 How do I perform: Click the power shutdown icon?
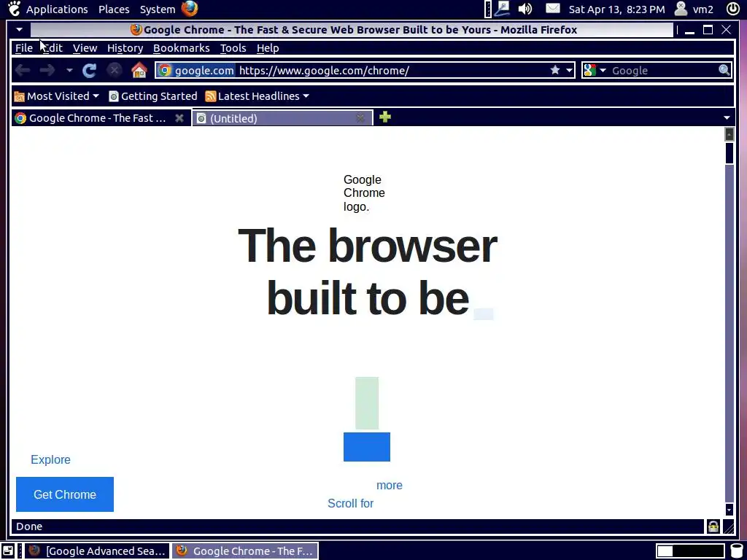pyautogui.click(x=732, y=9)
